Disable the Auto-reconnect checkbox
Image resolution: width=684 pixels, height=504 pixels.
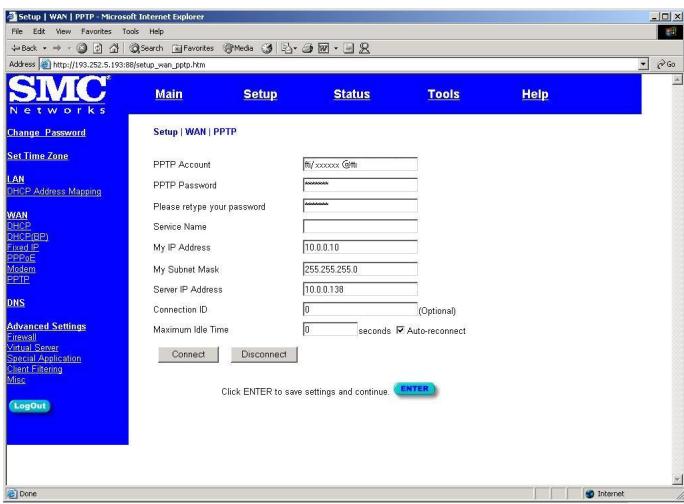[400, 330]
